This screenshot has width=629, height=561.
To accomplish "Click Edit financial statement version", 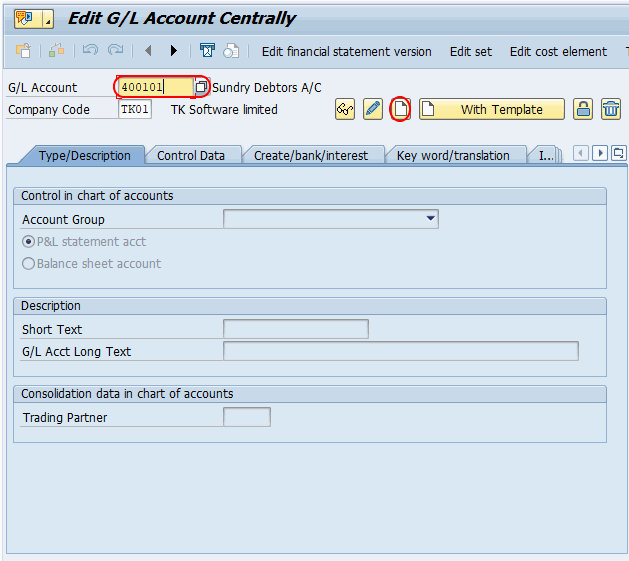I will 347,51.
